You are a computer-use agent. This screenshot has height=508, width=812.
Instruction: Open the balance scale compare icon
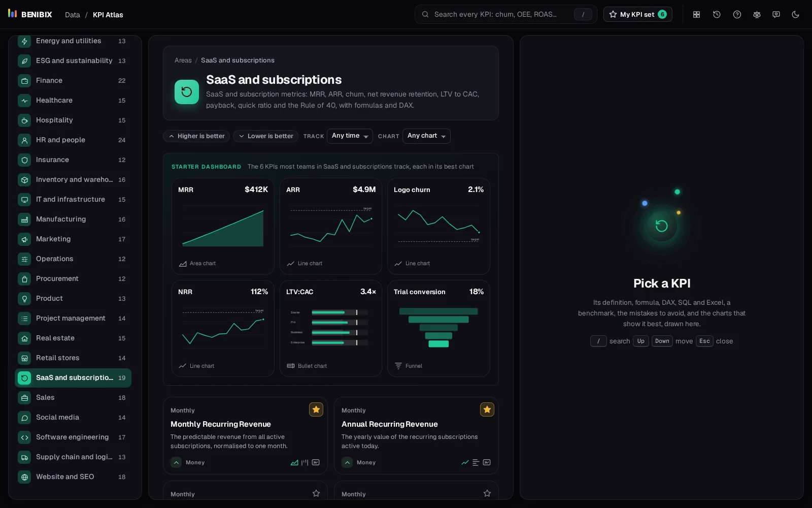(x=757, y=14)
